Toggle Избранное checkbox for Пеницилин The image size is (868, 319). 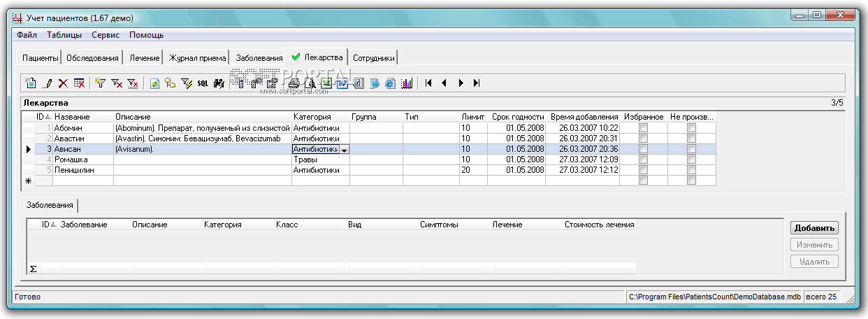(x=643, y=170)
